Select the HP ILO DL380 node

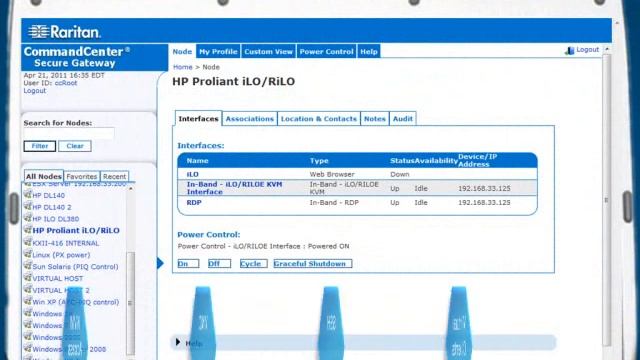(56, 219)
